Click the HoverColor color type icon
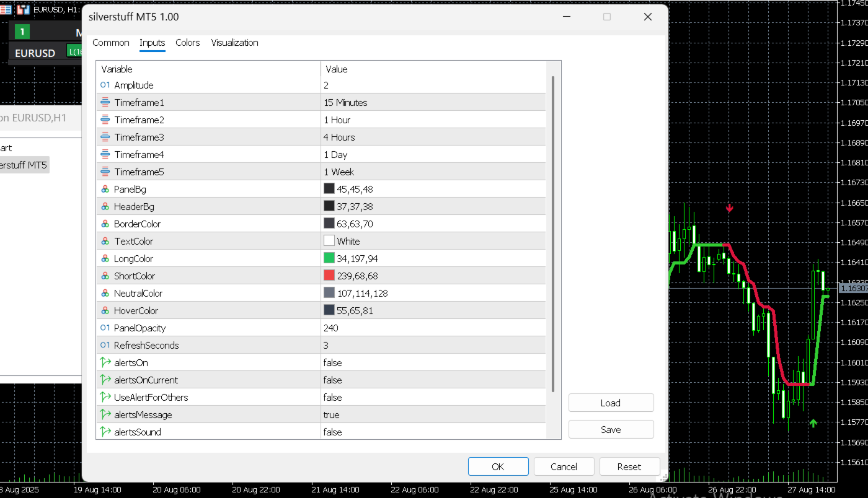The image size is (868, 498). tap(105, 310)
